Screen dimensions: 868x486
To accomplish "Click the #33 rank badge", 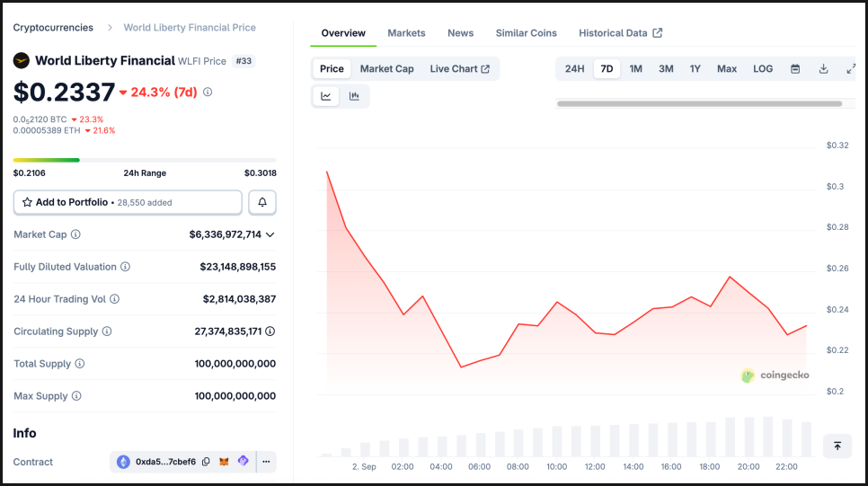I will coord(244,61).
